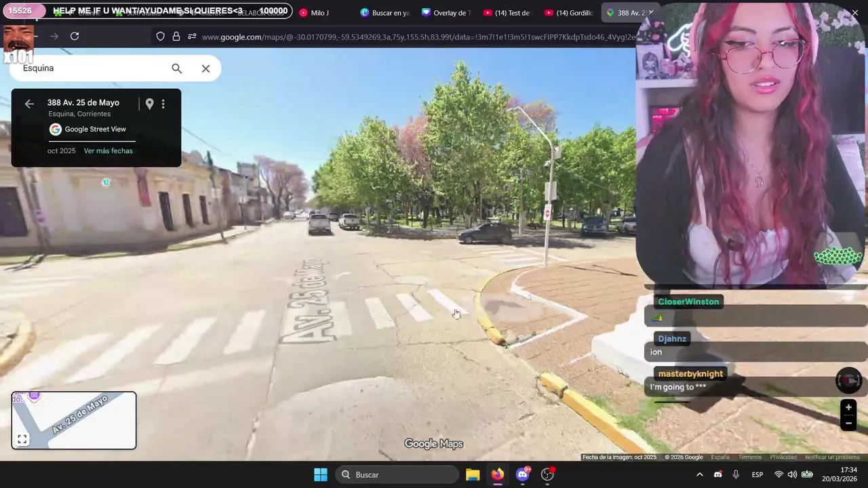Open the mini map thumbnail

point(74,420)
